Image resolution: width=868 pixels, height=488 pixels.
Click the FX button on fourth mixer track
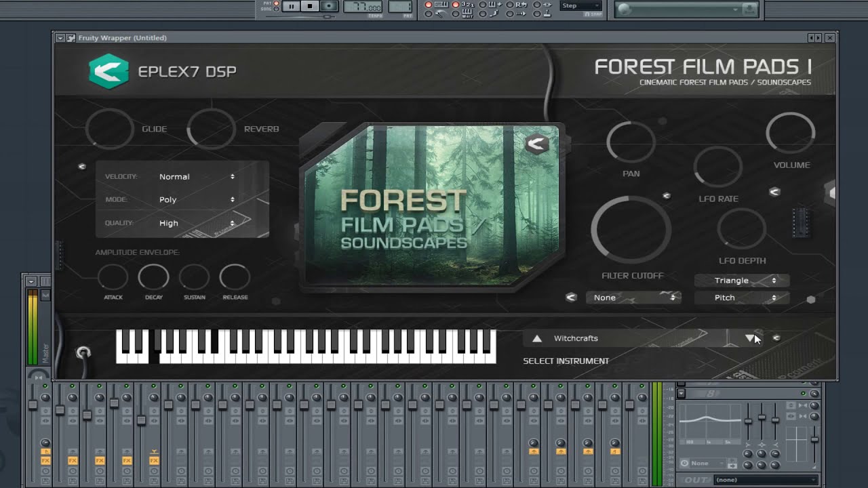[127, 460]
